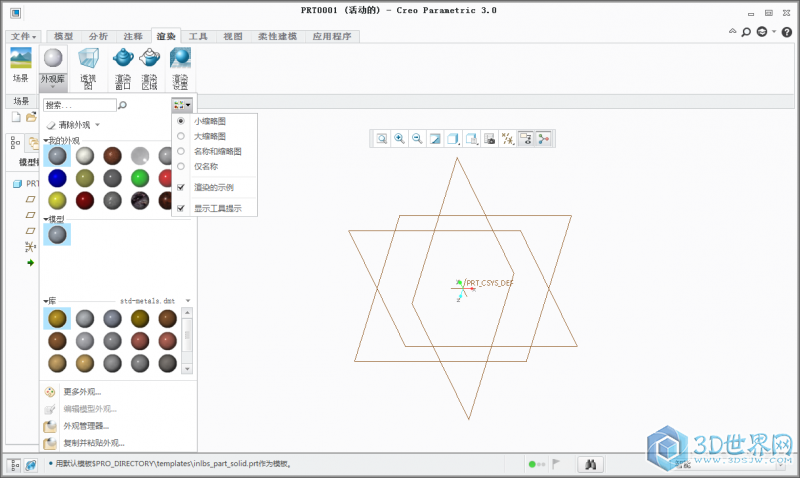Collapse the 库 section
This screenshot has width=800, height=478.
(45, 301)
